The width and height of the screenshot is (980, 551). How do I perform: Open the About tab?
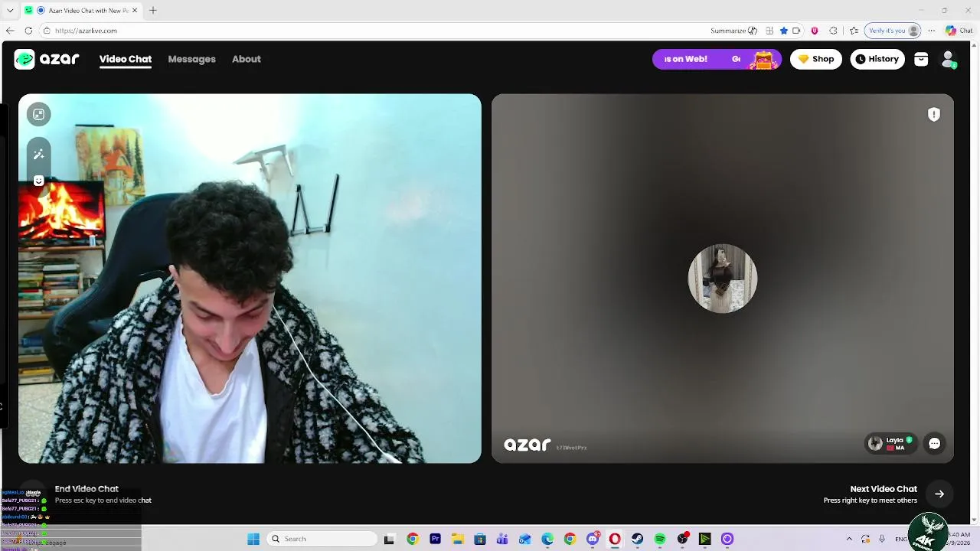[247, 59]
